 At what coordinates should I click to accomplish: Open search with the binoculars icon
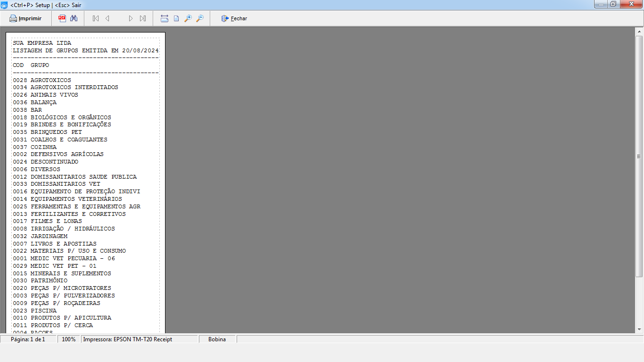click(x=74, y=18)
